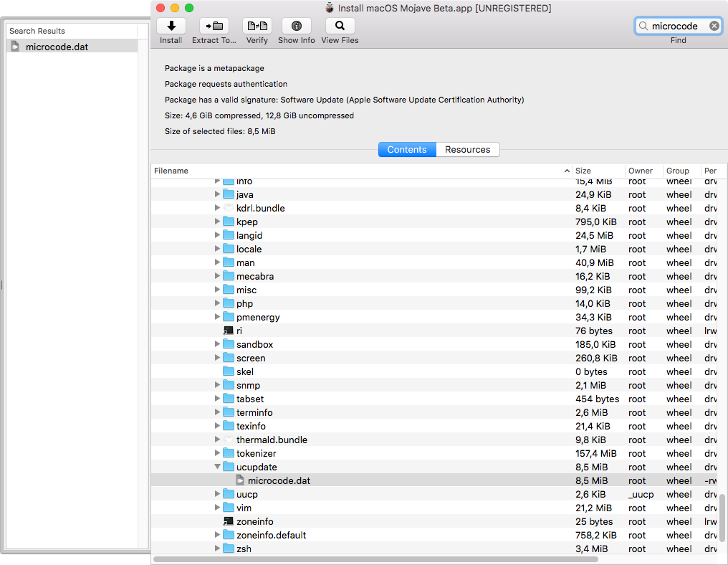Screen dimensions: 728x565
Task: Click the horizontal scrollbar below the file list
Action: tap(375, 559)
